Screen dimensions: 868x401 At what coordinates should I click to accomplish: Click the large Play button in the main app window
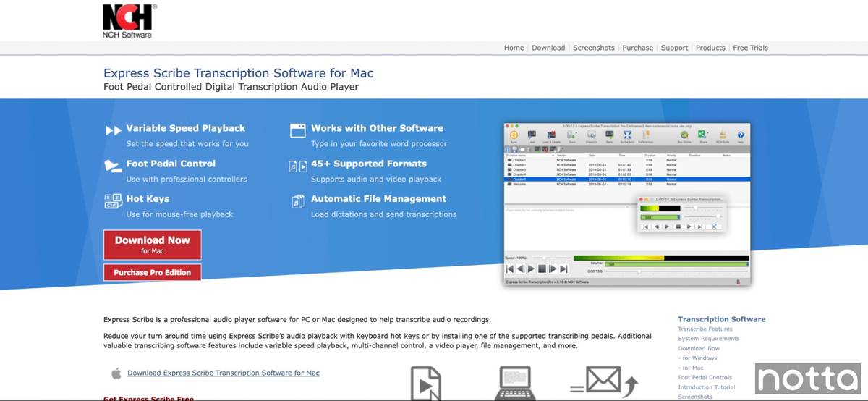(x=531, y=269)
